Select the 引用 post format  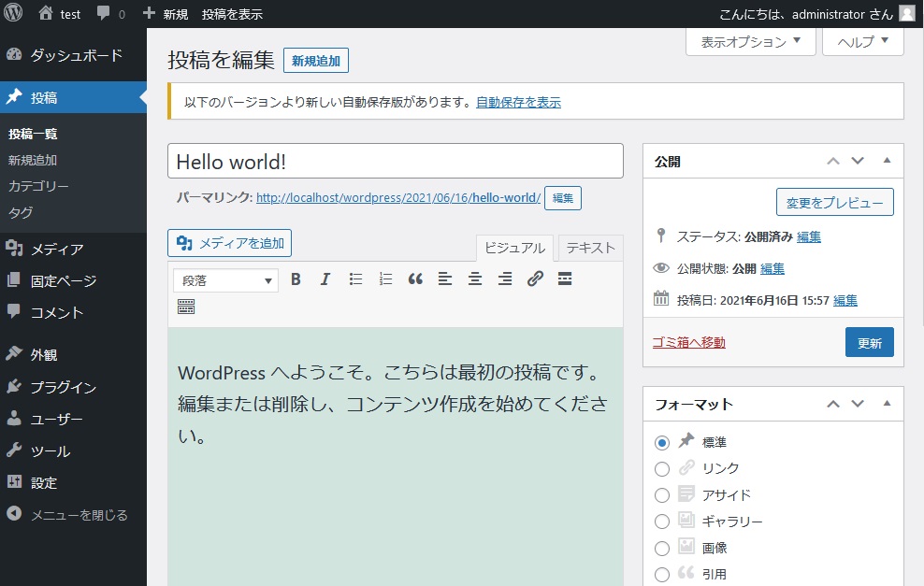pos(662,574)
